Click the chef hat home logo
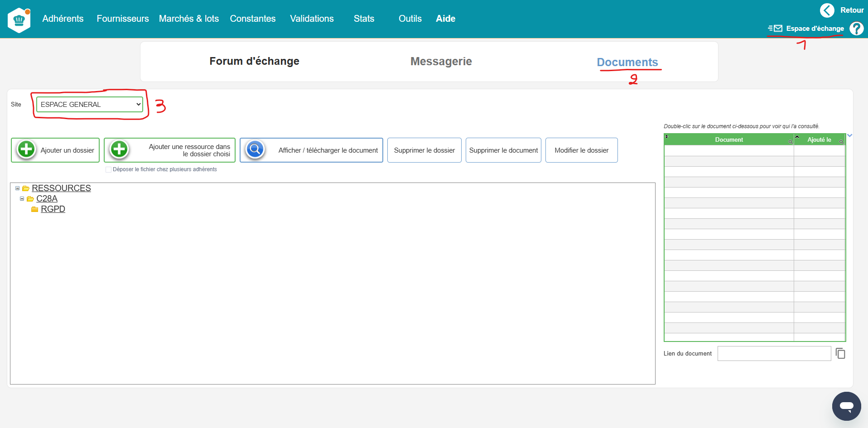This screenshot has height=428, width=868. click(x=19, y=20)
